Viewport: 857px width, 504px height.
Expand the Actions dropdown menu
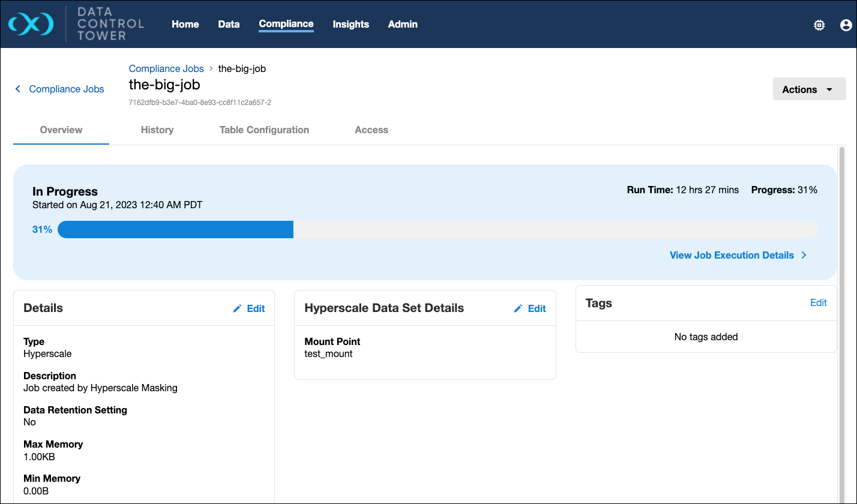tap(808, 89)
